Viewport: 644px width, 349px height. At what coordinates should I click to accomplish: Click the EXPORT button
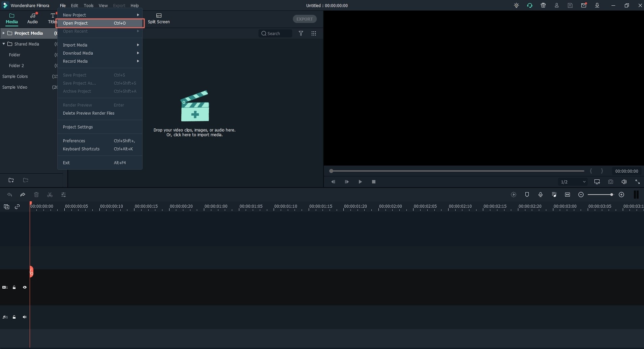305,19
